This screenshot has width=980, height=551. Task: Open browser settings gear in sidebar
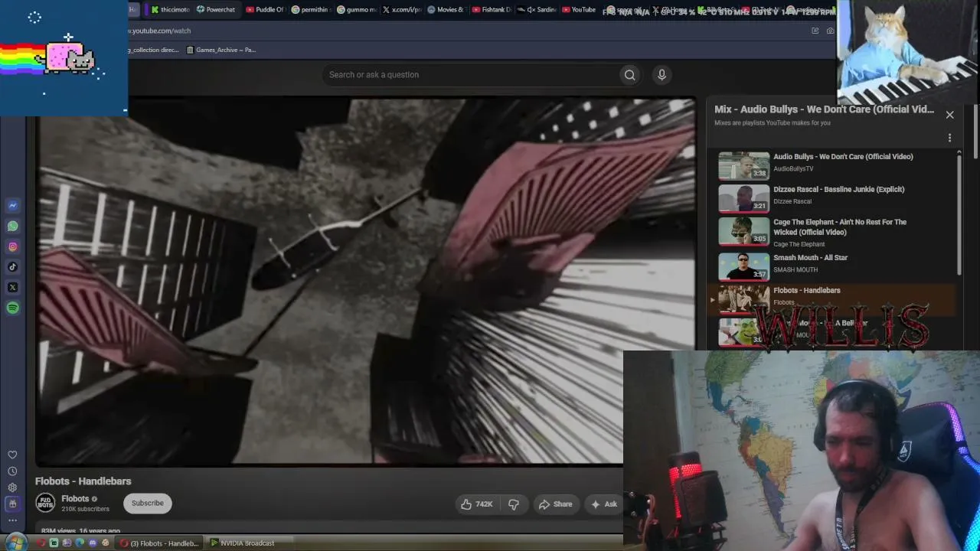coord(12,487)
